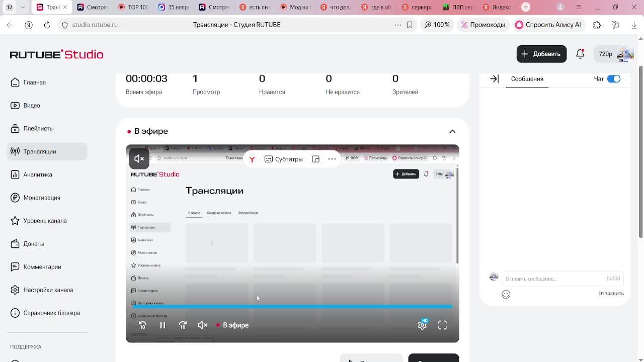Click the Yandex Y icon on video overlay
Image resolution: width=644 pixels, height=362 pixels.
[x=252, y=159]
